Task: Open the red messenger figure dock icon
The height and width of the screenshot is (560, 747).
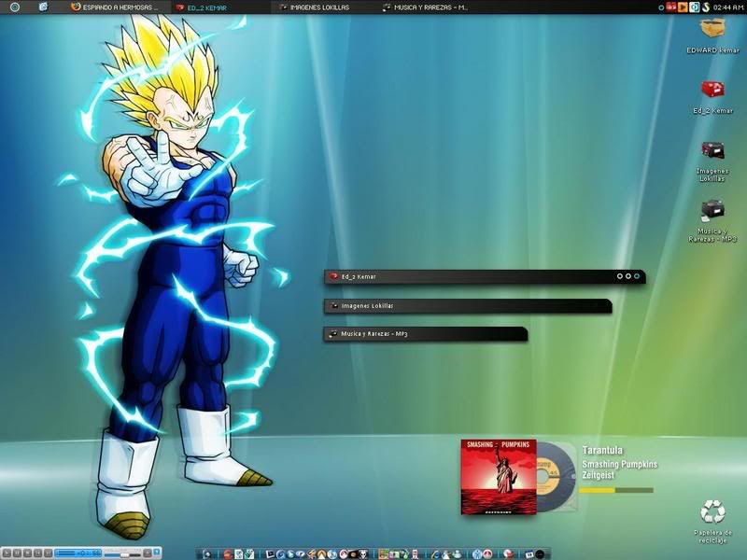Action: (487, 554)
